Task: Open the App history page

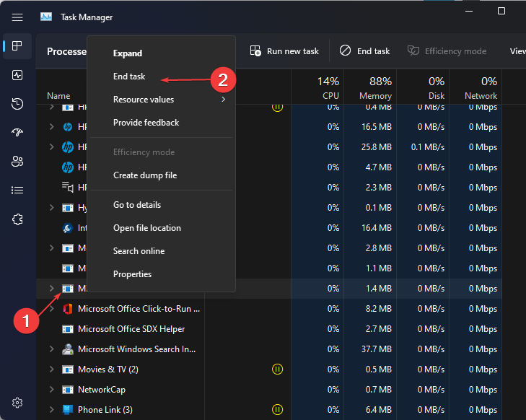Action: pos(17,104)
